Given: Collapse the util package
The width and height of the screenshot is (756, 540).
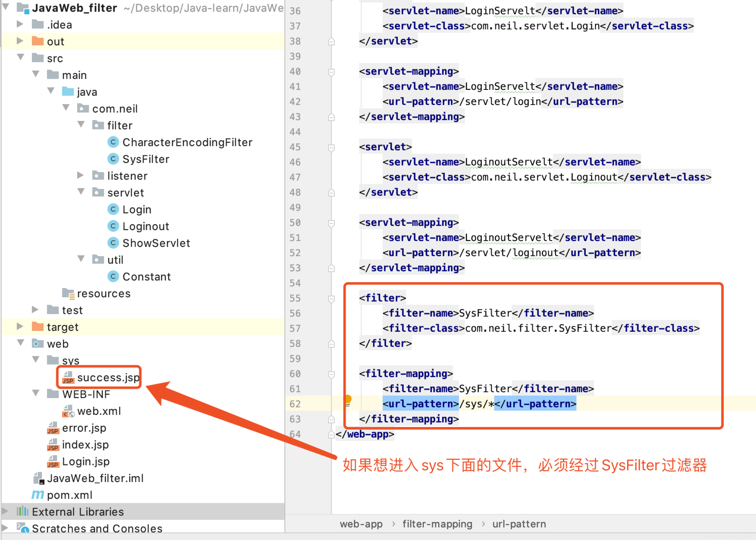Looking at the screenshot, I should point(81,258).
